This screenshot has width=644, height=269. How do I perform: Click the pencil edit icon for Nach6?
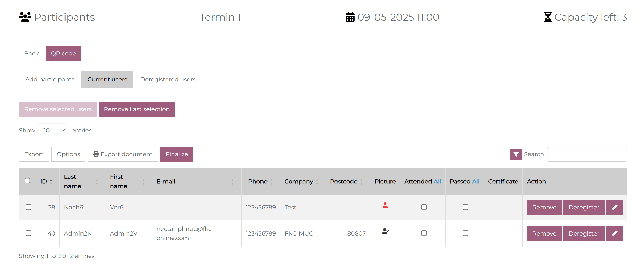click(x=614, y=208)
